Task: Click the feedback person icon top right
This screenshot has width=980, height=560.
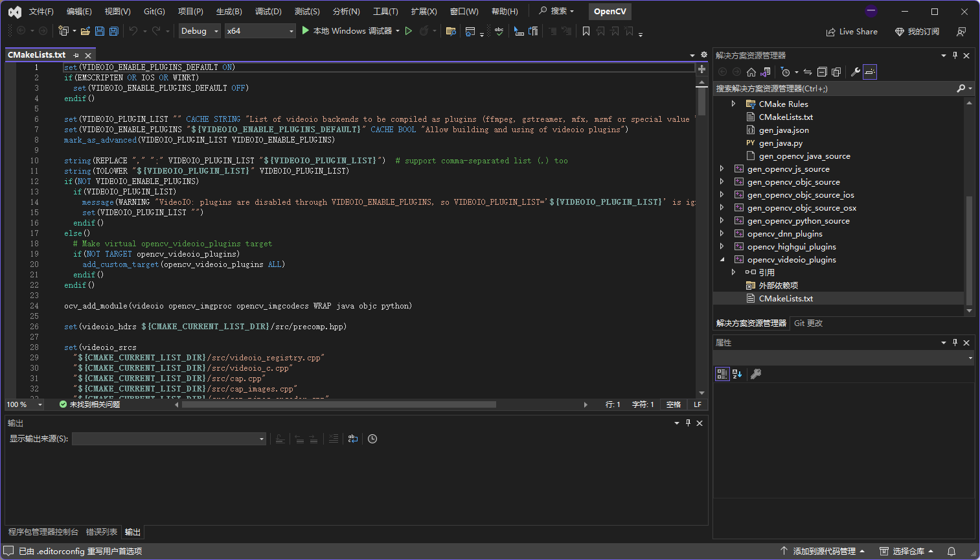Action: coord(961,31)
